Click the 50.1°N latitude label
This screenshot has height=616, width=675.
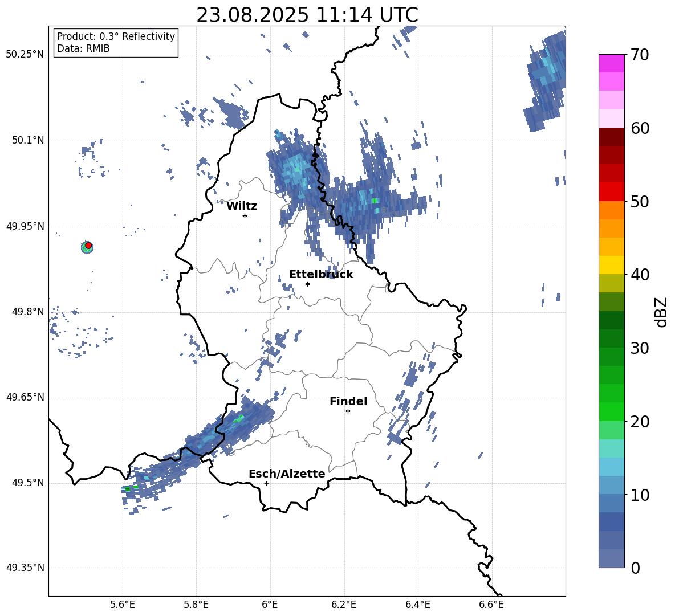tap(27, 140)
